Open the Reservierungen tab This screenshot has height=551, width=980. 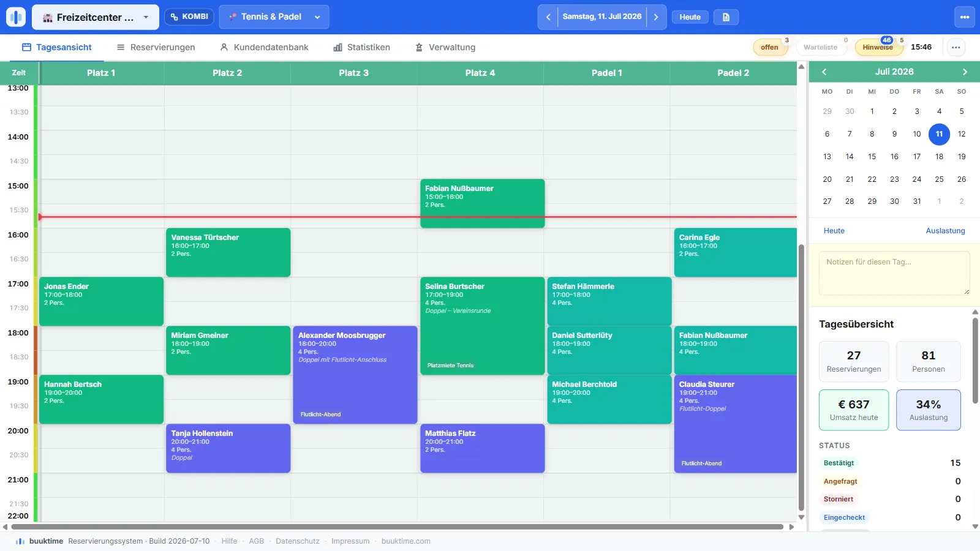[x=156, y=47]
